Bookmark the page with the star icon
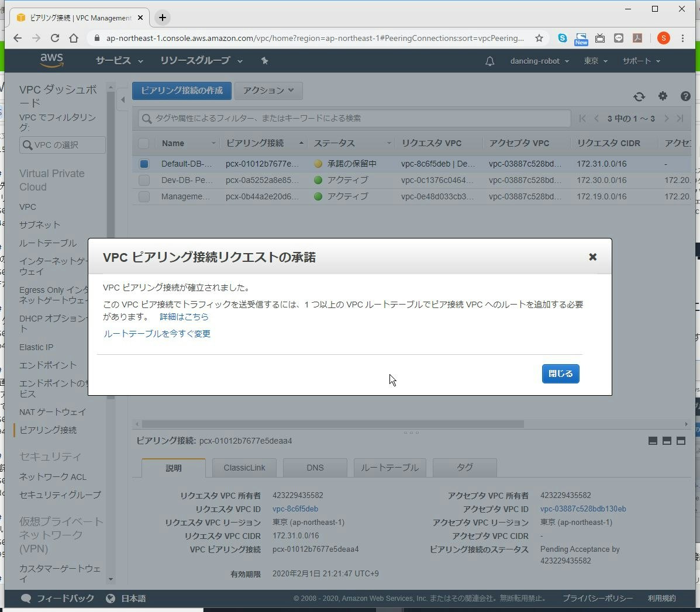 click(x=539, y=39)
